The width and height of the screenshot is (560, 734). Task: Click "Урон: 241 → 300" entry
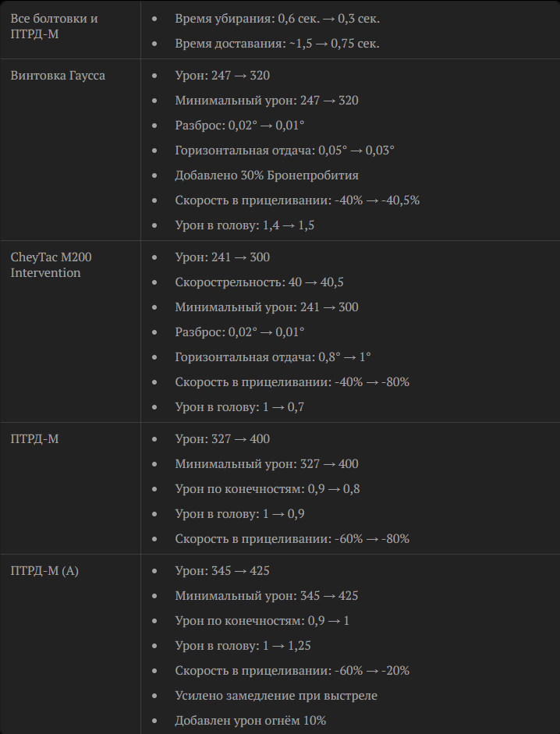tap(222, 257)
